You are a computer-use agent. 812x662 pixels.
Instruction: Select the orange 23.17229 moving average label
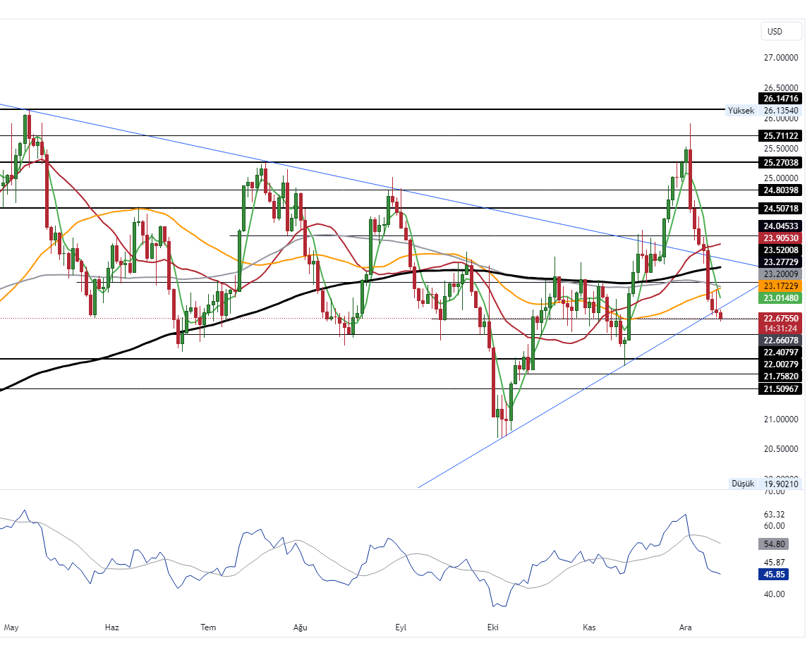780,286
